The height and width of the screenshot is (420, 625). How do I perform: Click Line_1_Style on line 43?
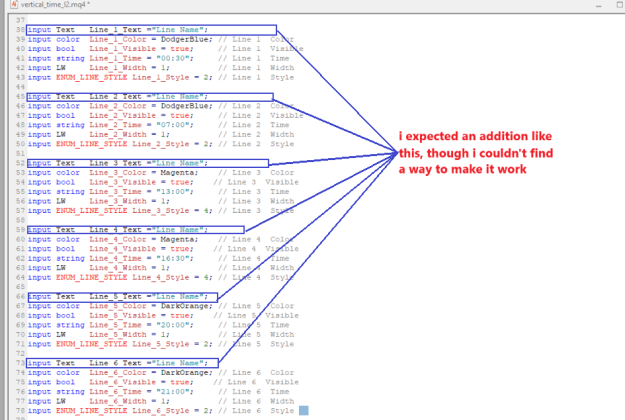click(x=161, y=78)
